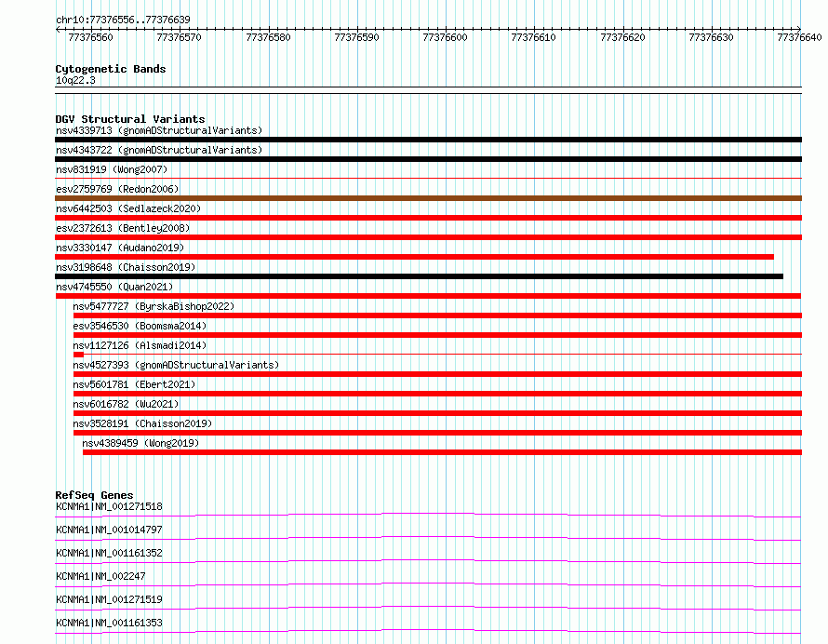Open nsv6442503 (Sedlazeck2020) variant

click(128, 208)
